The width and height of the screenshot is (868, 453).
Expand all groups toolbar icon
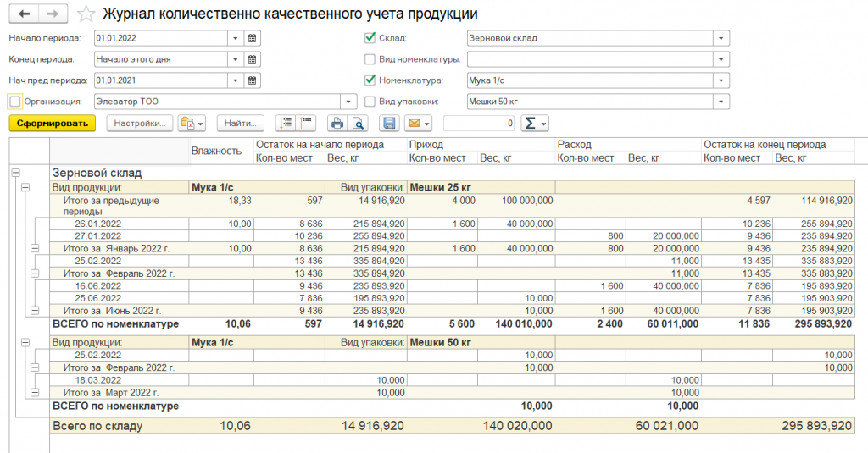point(286,123)
